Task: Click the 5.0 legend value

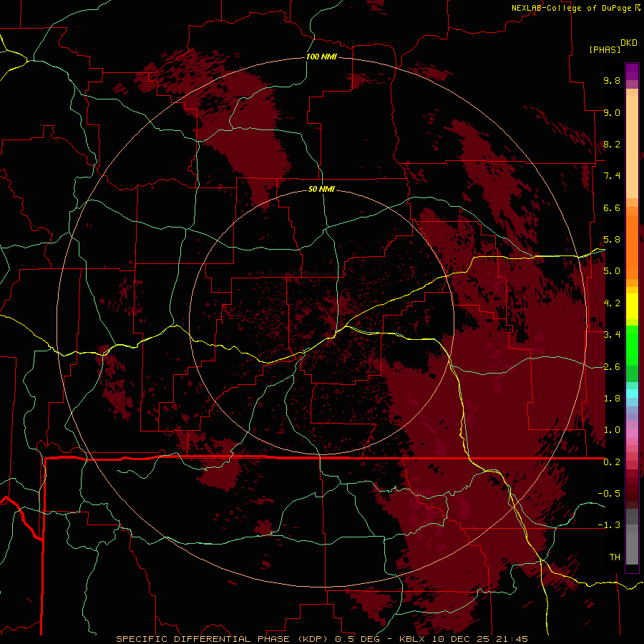Action: [x=612, y=271]
